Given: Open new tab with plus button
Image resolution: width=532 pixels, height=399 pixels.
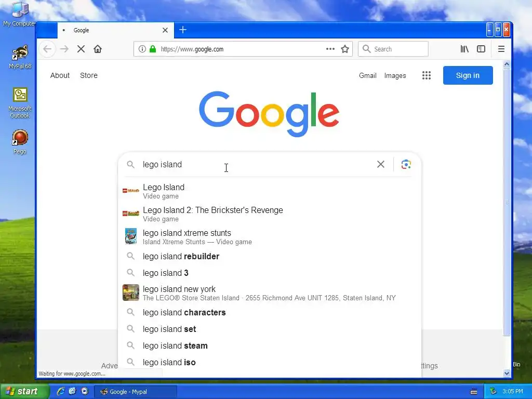Looking at the screenshot, I should point(183,30).
